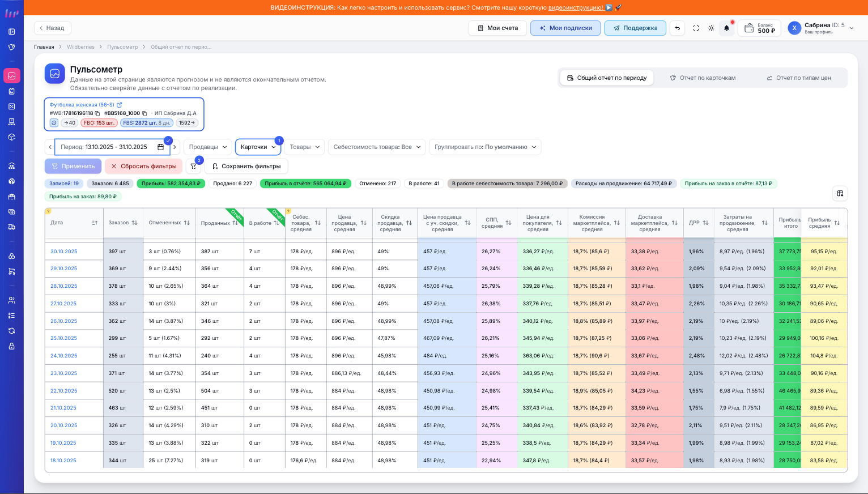
Task: Expand the Группировать по dropdown
Action: 484,147
